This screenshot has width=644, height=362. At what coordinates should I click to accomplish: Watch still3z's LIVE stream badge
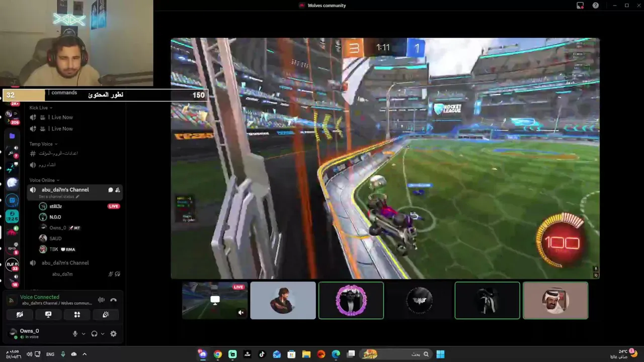point(114,206)
